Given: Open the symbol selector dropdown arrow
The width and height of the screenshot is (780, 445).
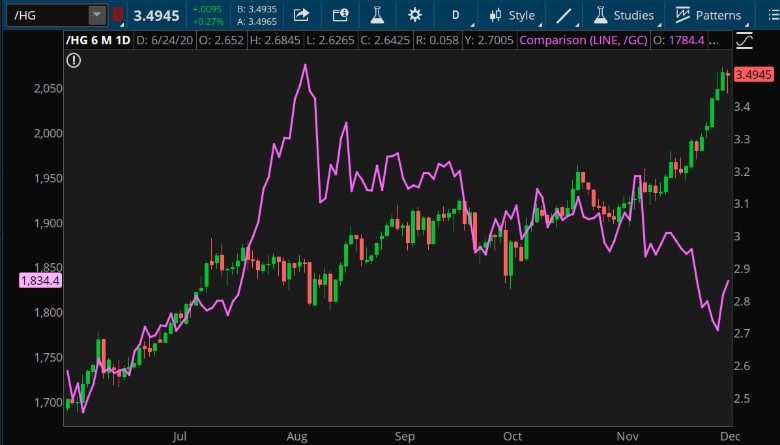Looking at the screenshot, I should click(98, 15).
